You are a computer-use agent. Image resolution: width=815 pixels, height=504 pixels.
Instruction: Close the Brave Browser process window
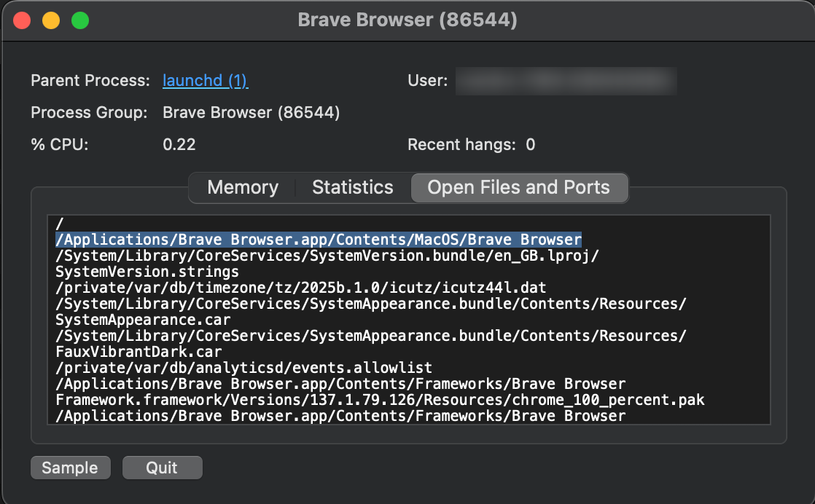[22, 20]
